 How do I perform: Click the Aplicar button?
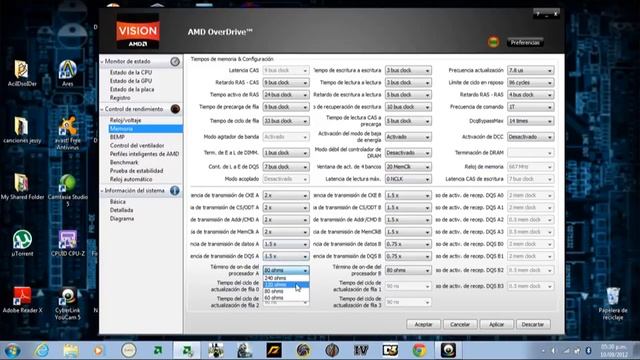[497, 324]
